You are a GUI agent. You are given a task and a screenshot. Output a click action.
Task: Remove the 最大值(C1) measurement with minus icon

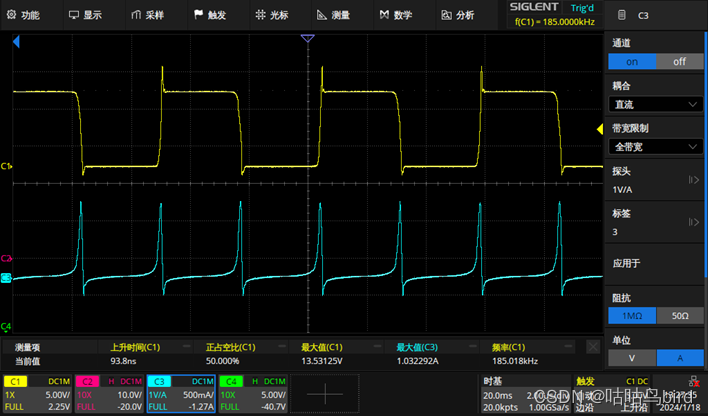[377, 346]
